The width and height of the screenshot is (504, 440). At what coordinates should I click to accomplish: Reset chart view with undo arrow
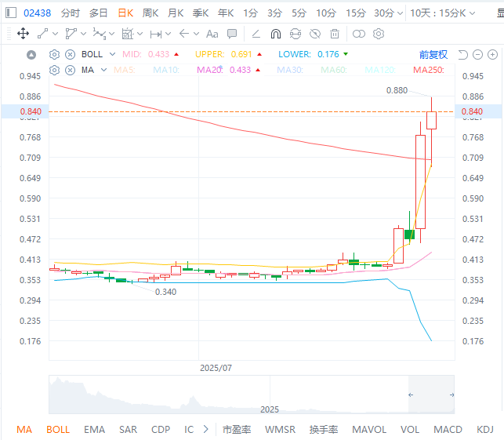[x=463, y=55]
